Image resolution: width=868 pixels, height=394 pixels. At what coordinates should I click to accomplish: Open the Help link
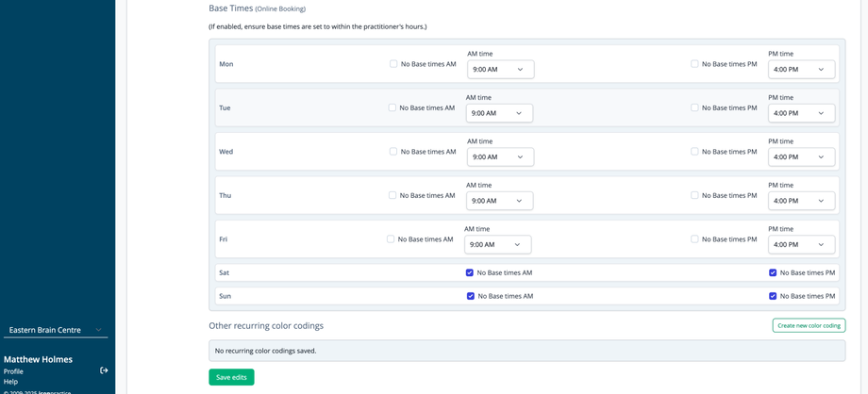click(10, 382)
